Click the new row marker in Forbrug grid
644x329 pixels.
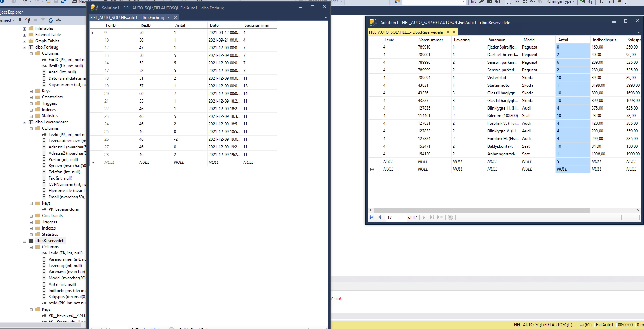pyautogui.click(x=96, y=162)
